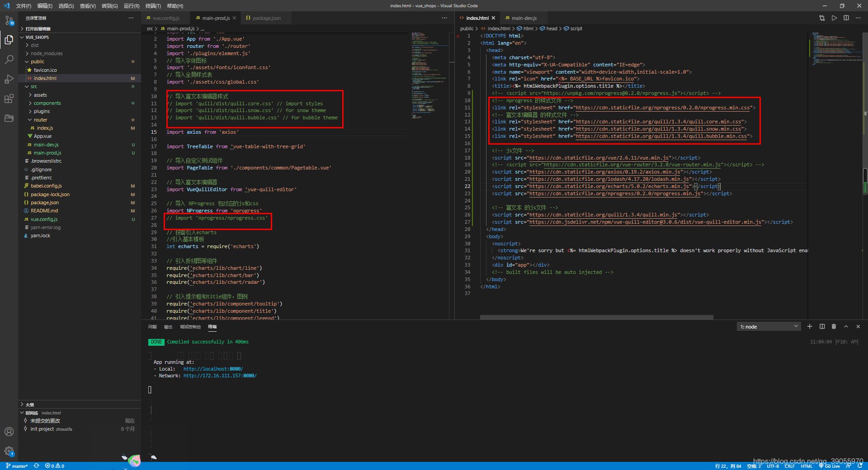Expand the plugins folder
The height and width of the screenshot is (470, 868).
tap(80, 111)
